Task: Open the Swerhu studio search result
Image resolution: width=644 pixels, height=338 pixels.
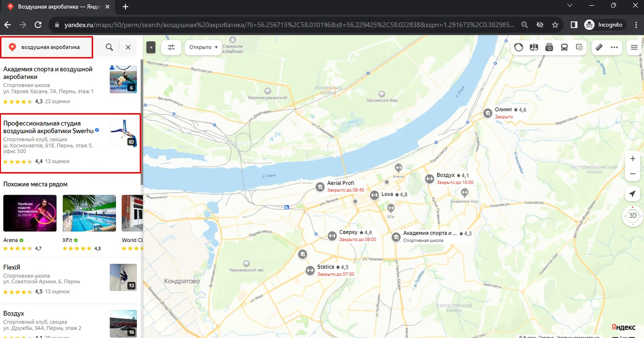Action: click(70, 143)
